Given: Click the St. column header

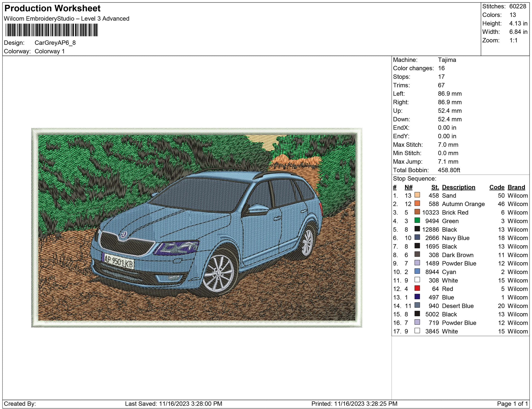Looking at the screenshot, I should point(435,187).
